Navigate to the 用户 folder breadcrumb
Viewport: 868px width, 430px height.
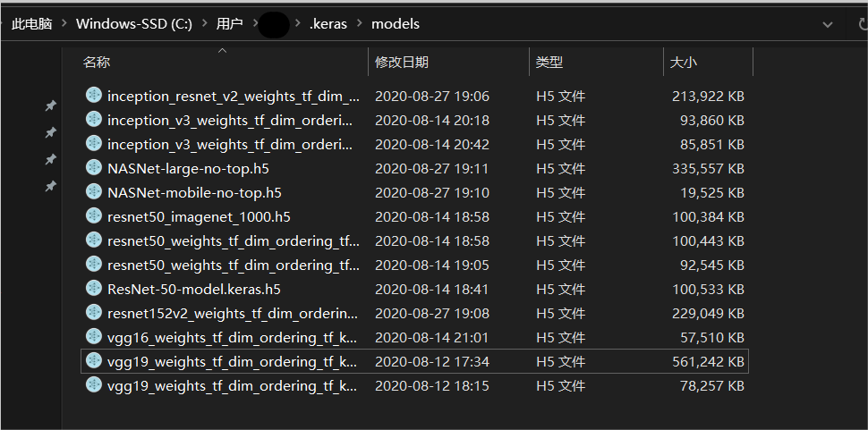pyautogui.click(x=230, y=24)
